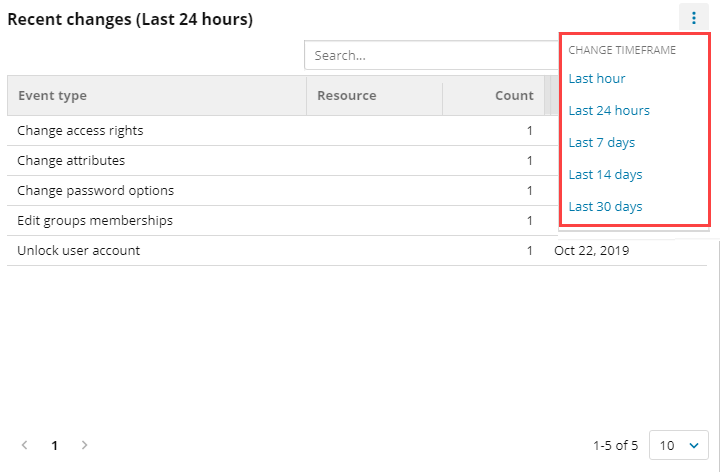Sort by Resource column header

pyautogui.click(x=346, y=96)
